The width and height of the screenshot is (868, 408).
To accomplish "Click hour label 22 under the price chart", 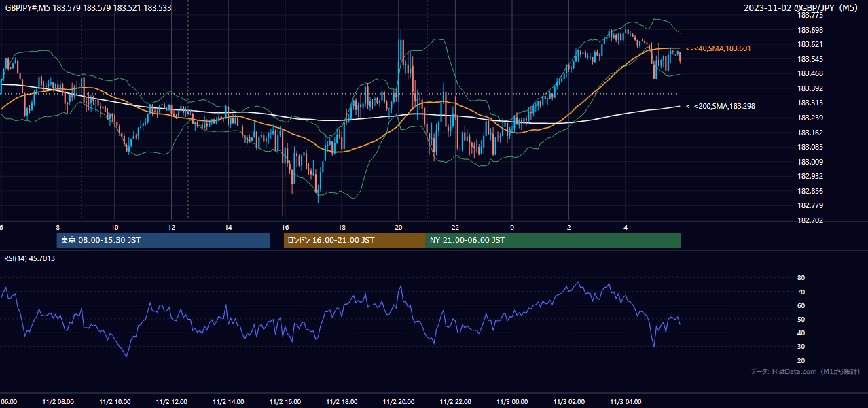I will point(456,228).
